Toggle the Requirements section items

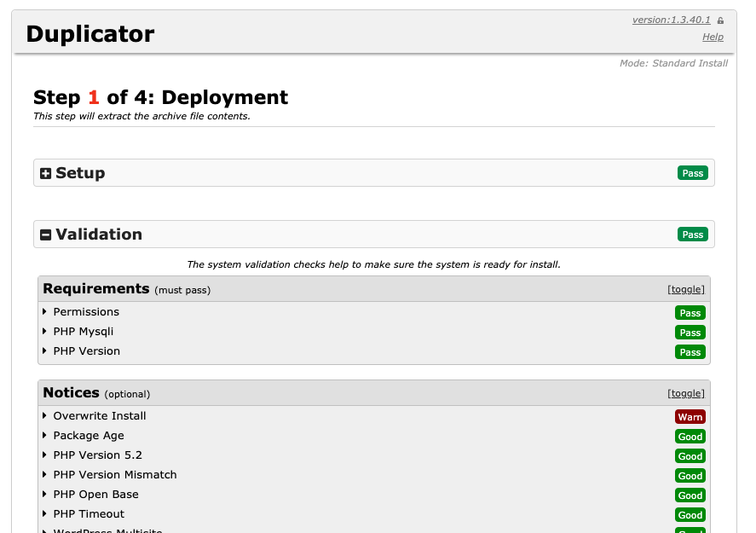[685, 289]
